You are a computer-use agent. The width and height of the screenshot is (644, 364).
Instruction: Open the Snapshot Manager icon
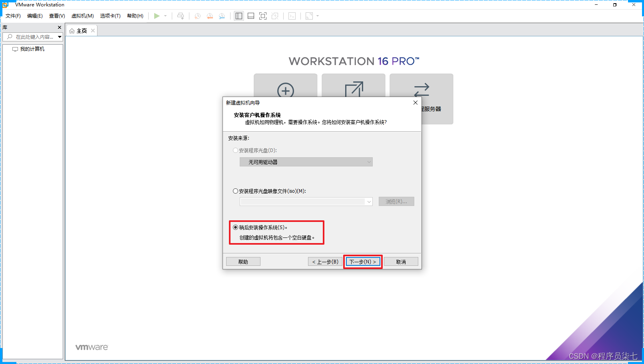(222, 16)
